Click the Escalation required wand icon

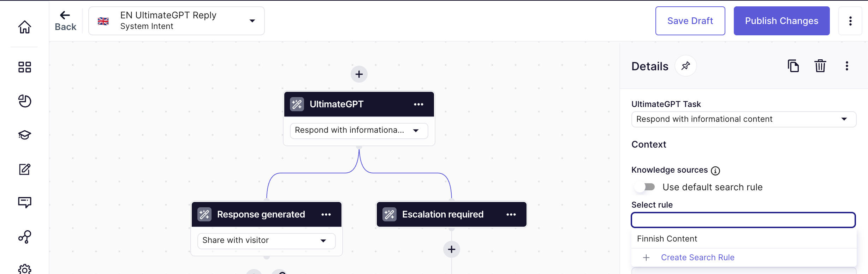[390, 214]
